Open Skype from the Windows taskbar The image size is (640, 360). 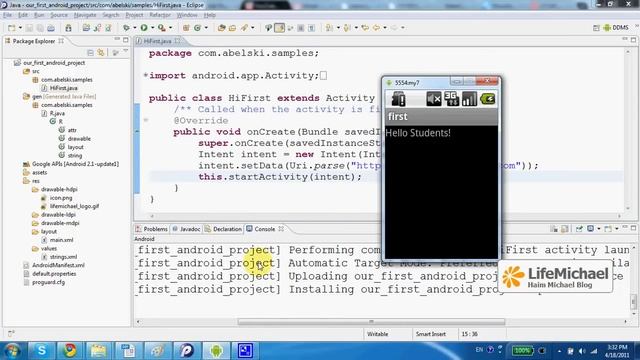(x=42, y=351)
